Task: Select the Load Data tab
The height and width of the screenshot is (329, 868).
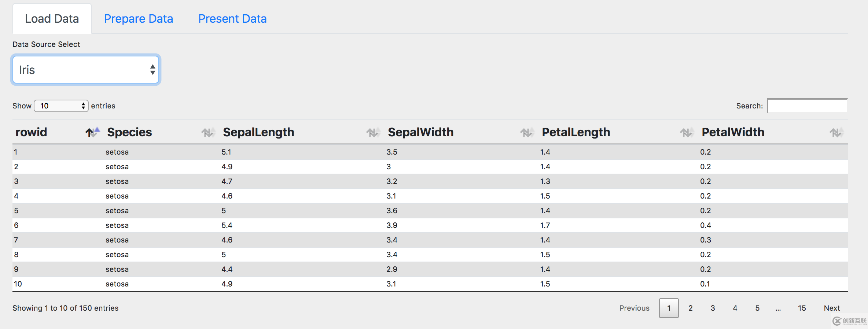Action: pos(52,19)
